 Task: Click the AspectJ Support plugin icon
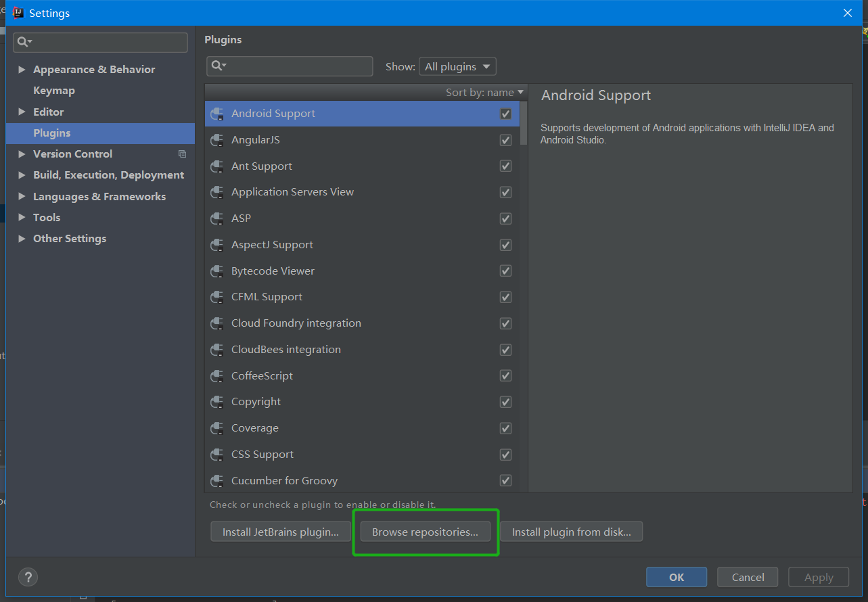coord(217,245)
